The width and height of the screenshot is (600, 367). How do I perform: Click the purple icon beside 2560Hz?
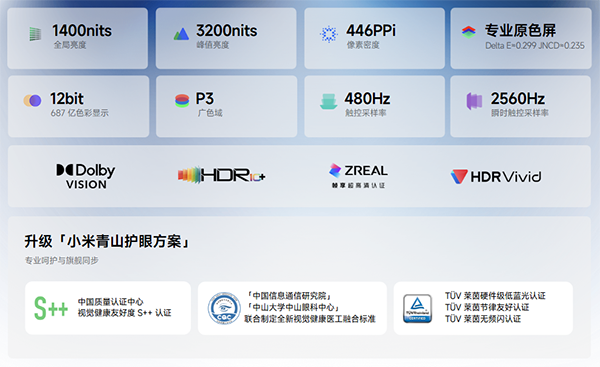click(474, 101)
